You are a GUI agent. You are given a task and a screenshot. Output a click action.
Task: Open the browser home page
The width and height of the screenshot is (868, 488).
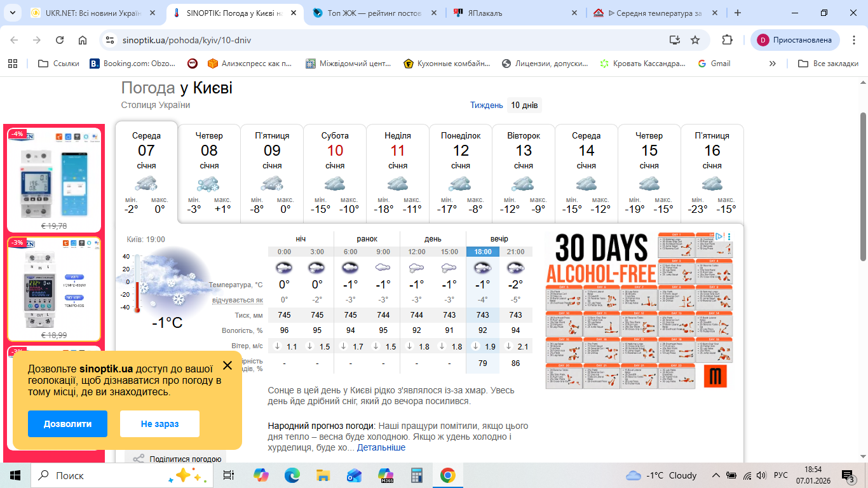[83, 40]
